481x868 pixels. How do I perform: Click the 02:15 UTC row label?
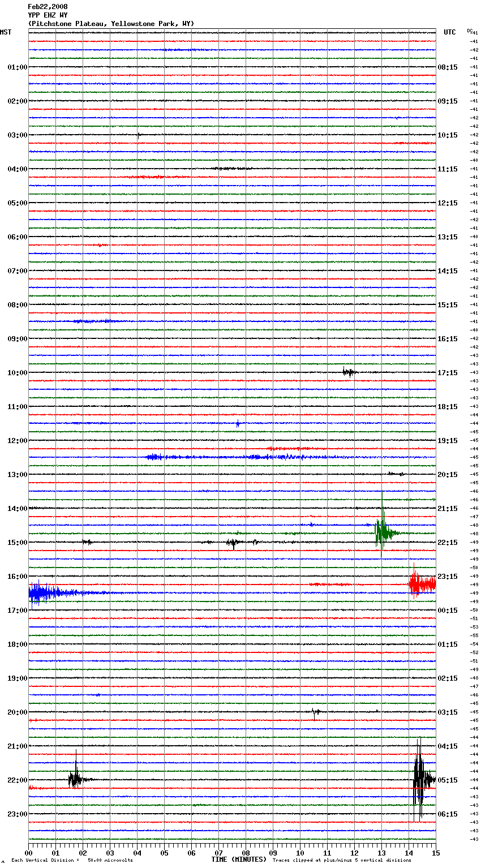click(x=448, y=678)
